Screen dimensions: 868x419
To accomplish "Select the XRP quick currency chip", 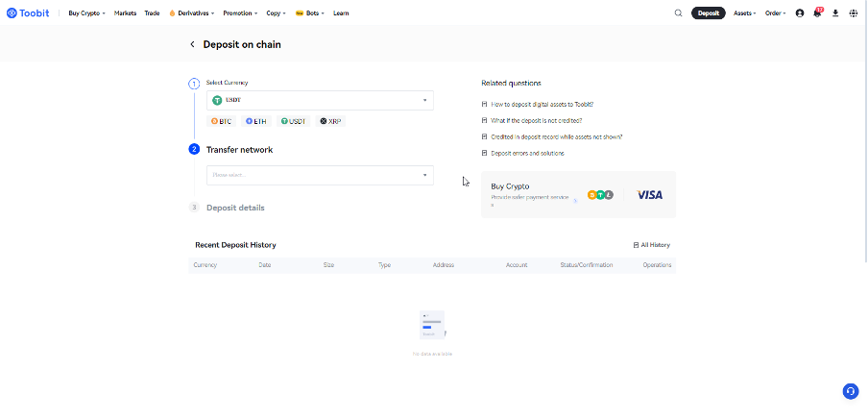I will [330, 121].
